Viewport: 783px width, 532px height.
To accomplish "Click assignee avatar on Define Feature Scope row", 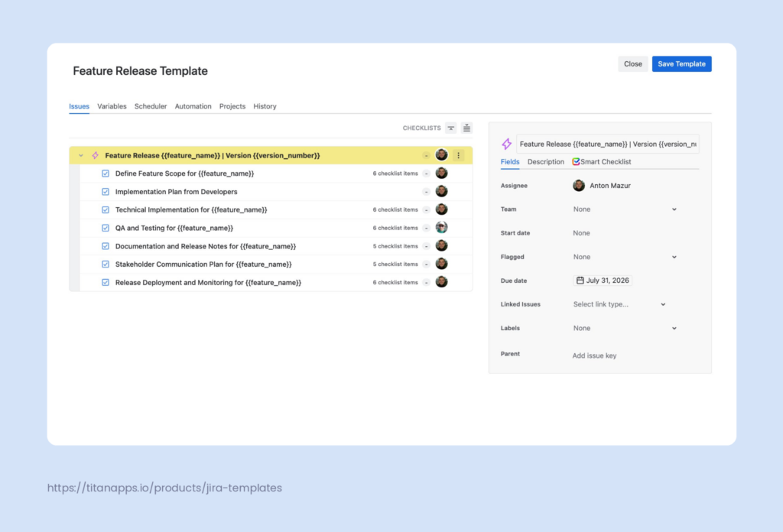I will (441, 174).
